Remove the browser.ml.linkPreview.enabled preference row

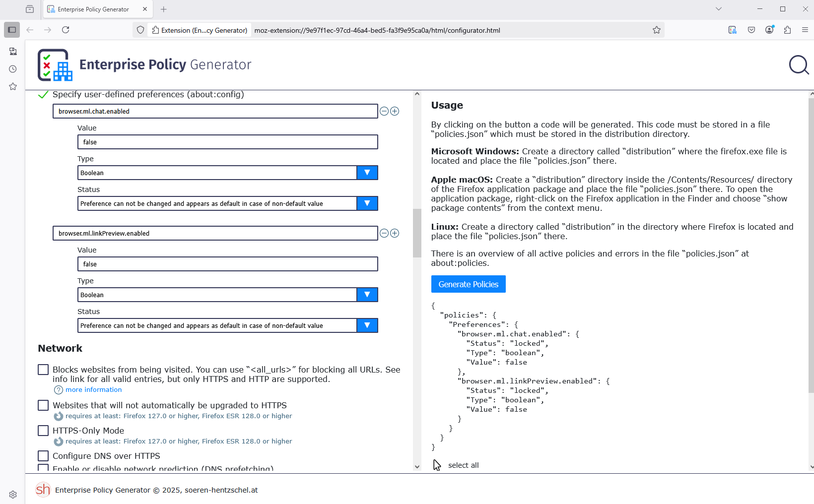tap(384, 233)
